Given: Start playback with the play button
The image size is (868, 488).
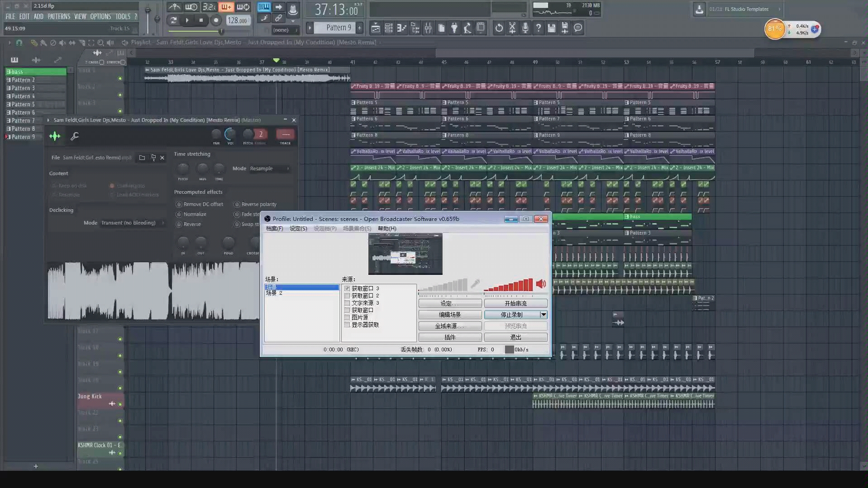Looking at the screenshot, I should [x=187, y=20].
